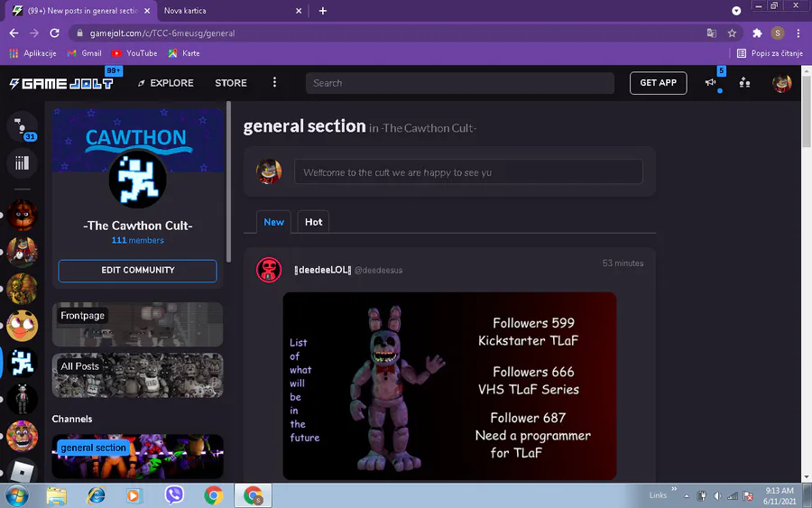Open the Chrome three-dot menu

[x=798, y=33]
